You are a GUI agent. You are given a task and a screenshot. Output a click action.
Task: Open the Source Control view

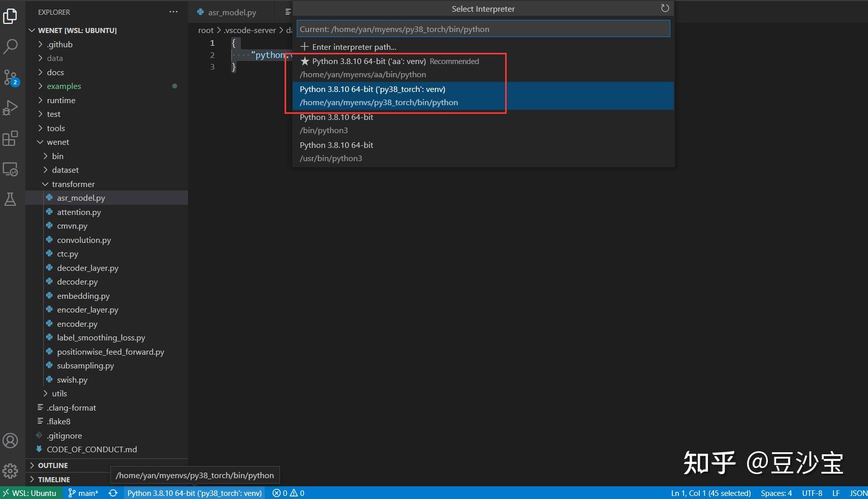(x=11, y=77)
